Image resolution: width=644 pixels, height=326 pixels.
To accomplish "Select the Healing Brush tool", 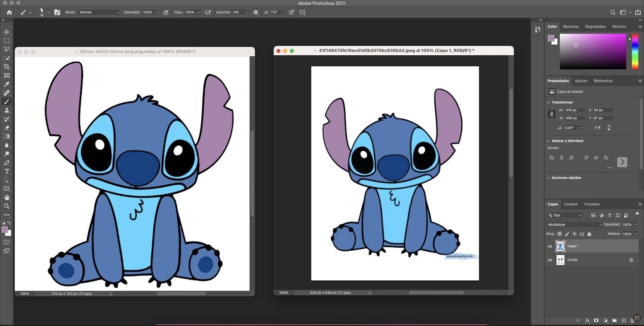I will point(7,93).
